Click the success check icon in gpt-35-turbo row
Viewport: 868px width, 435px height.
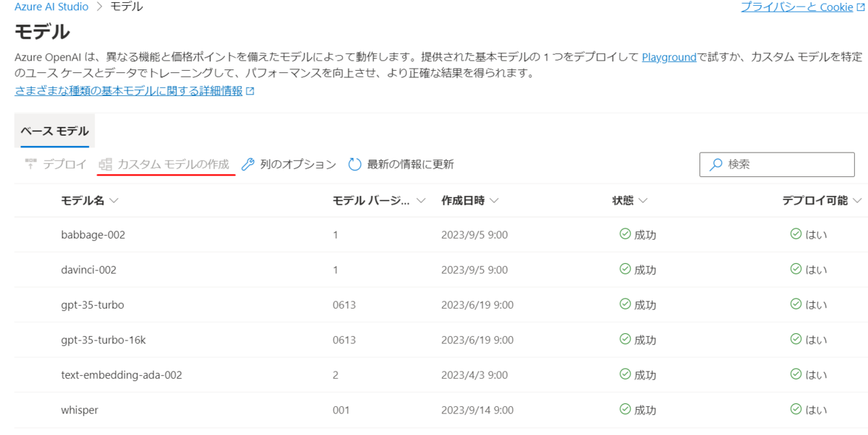[x=625, y=304]
